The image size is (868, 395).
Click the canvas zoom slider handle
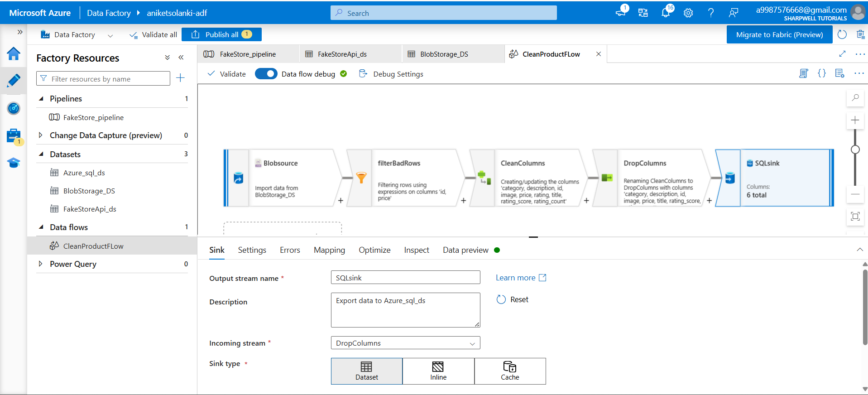[855, 149]
